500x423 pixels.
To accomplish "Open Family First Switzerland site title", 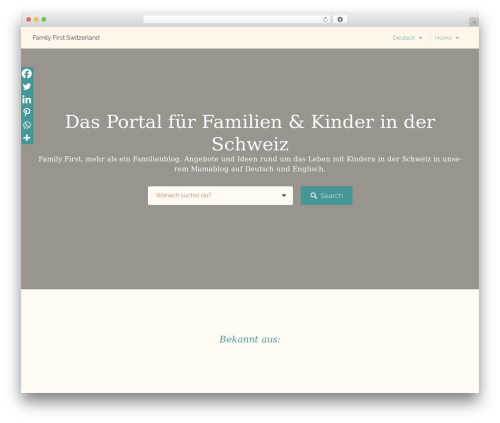I will pyautogui.click(x=66, y=38).
